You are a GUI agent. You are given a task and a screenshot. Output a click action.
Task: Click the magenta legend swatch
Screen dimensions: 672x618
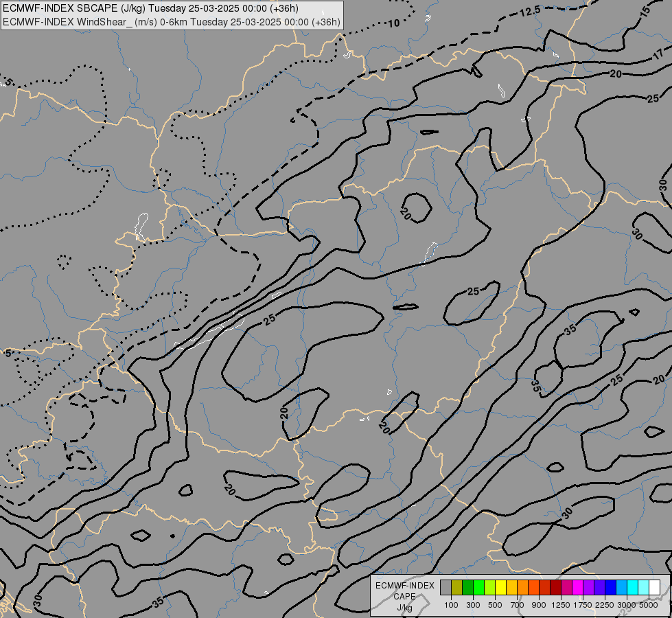[x=577, y=588]
